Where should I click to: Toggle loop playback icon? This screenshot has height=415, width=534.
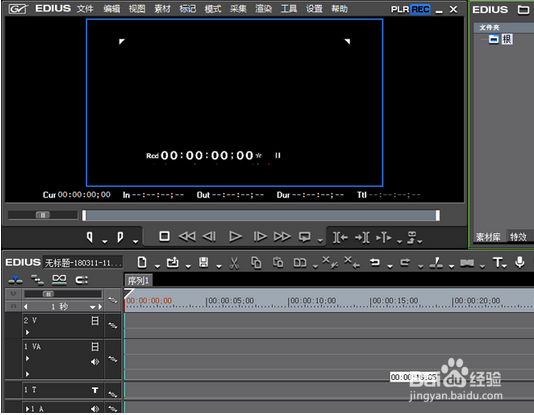click(304, 237)
